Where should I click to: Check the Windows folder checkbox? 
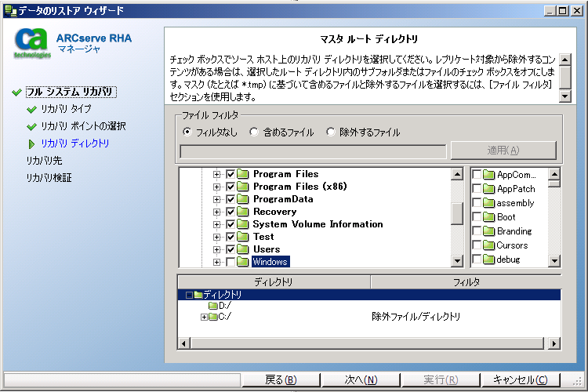pyautogui.click(x=230, y=262)
